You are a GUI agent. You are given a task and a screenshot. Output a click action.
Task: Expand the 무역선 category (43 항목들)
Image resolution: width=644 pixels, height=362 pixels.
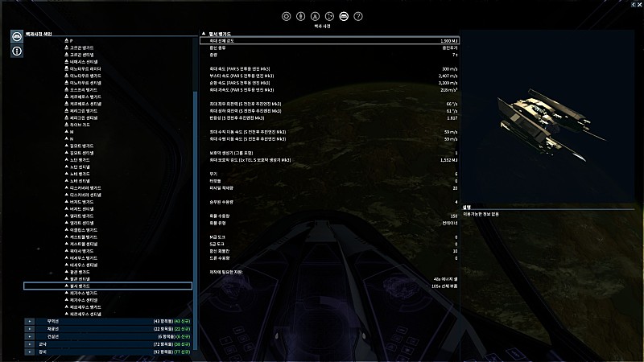[30, 321]
